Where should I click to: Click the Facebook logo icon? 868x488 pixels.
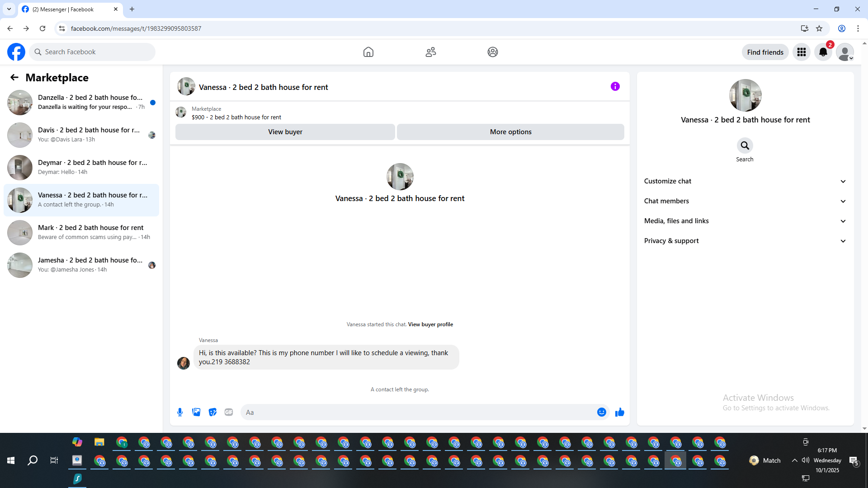(16, 52)
